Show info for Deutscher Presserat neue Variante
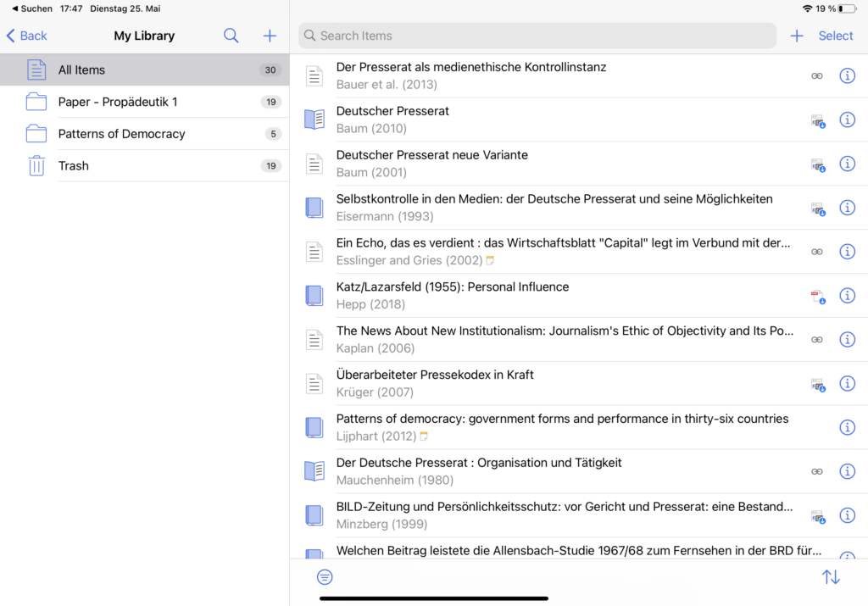868x606 pixels. coord(848,164)
